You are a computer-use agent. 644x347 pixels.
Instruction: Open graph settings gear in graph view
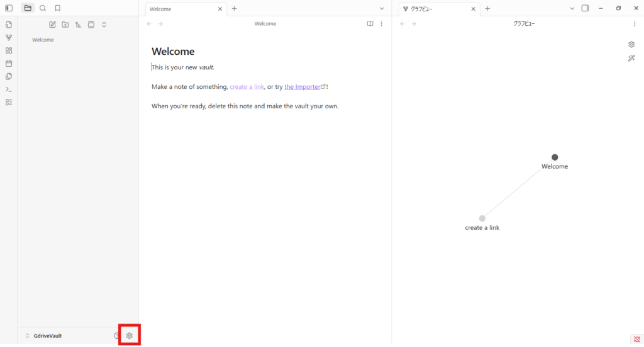coord(631,44)
